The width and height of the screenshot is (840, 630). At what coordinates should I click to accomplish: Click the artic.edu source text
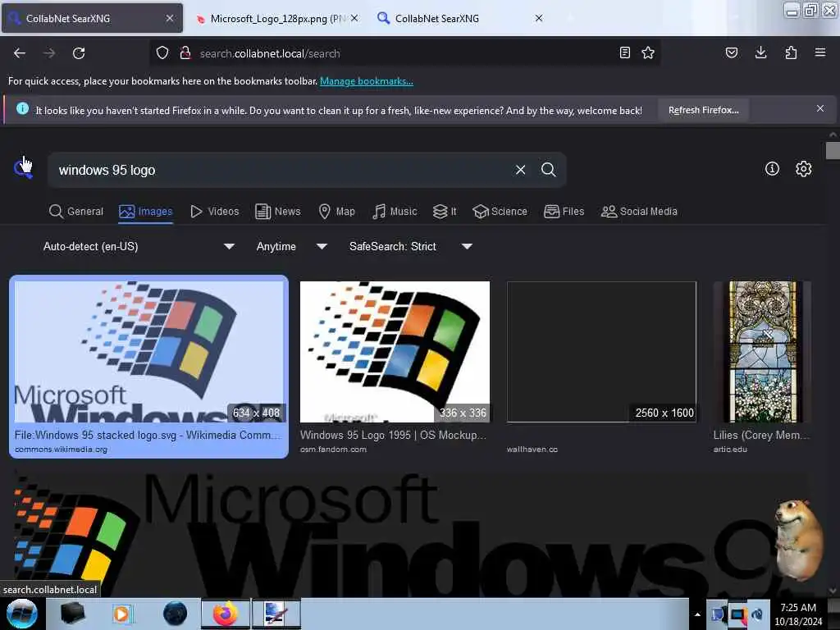[730, 449]
